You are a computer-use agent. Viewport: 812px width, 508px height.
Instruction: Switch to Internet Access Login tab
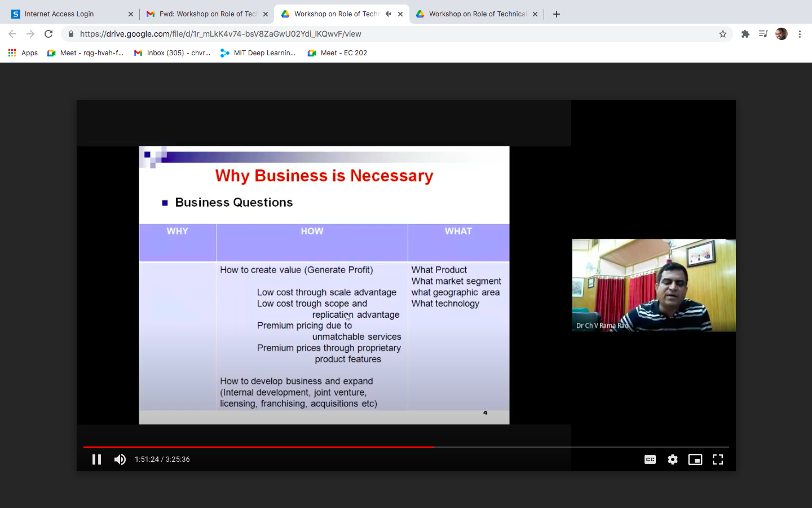pyautogui.click(x=68, y=14)
